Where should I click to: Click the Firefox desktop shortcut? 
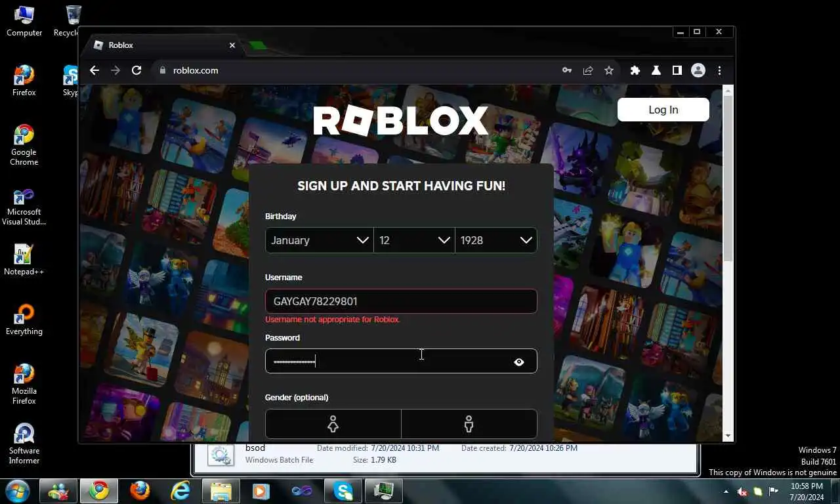point(24,81)
